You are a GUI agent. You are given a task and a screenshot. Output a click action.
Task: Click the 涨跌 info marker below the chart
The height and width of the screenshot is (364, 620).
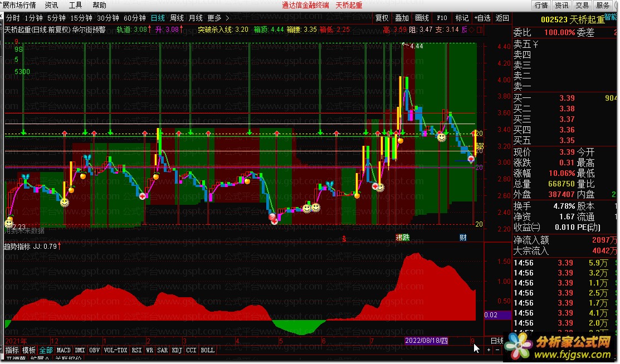[403, 238]
